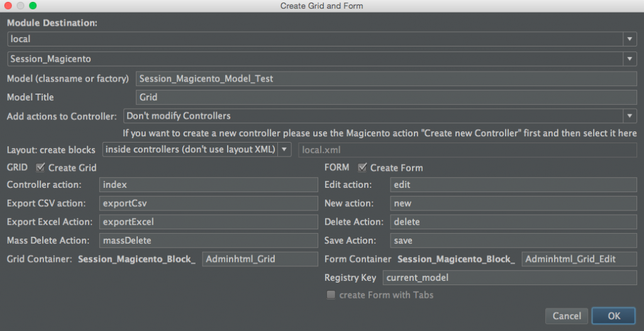Click the 'Layout: create blocks' label
Image resolution: width=644 pixels, height=331 pixels.
coord(52,149)
